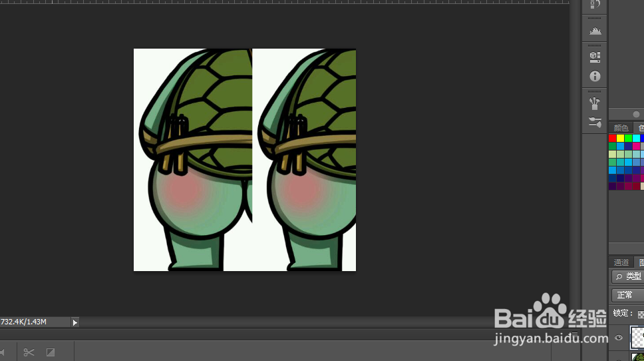Open the Properties panel cube icon

coord(595,57)
